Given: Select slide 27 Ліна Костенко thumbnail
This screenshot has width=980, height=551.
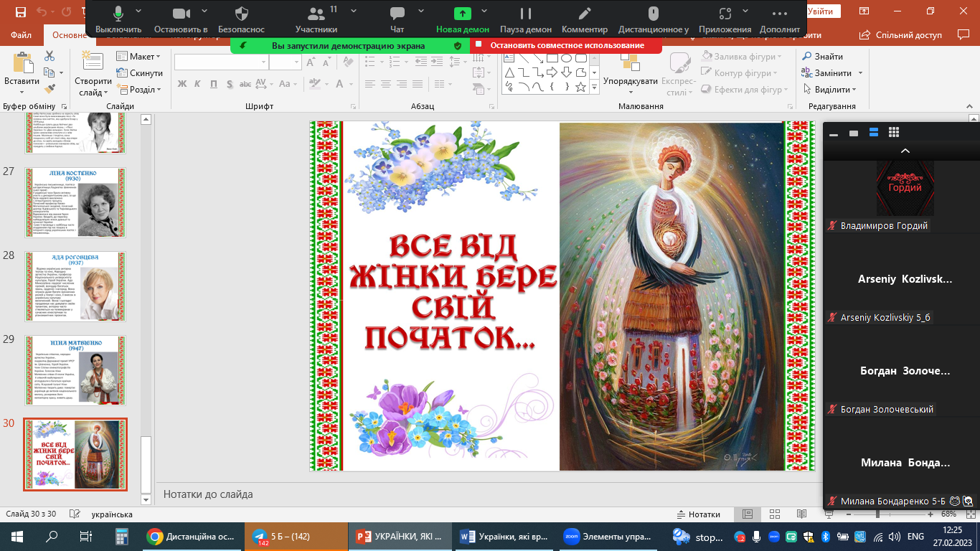Looking at the screenshot, I should (75, 202).
